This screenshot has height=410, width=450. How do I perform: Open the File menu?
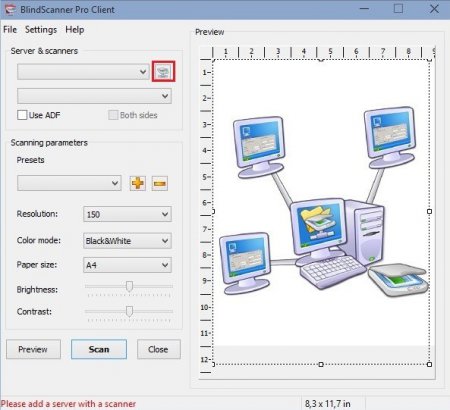click(10, 30)
